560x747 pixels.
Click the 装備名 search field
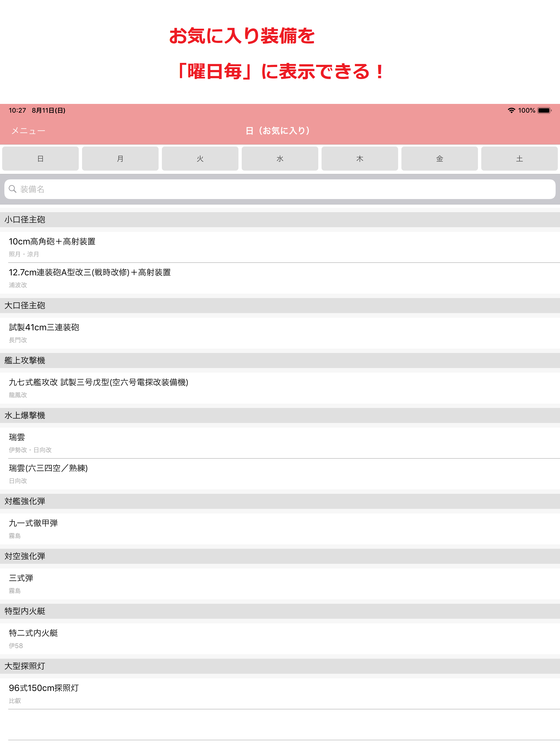click(280, 189)
